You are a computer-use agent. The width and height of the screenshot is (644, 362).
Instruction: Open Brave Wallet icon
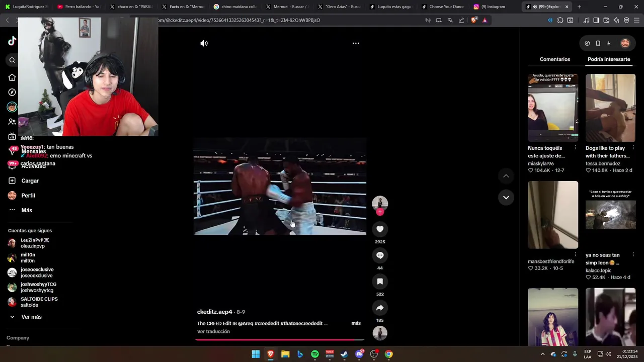coord(606,20)
